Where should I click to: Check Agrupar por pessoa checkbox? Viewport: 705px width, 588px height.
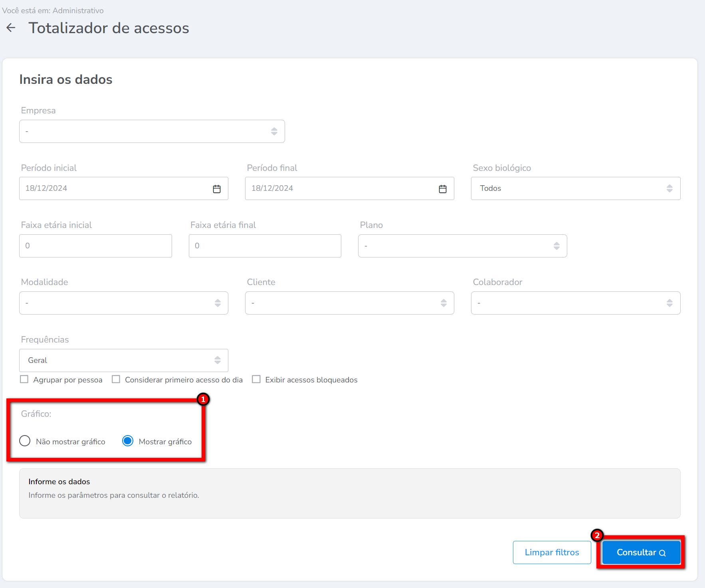(24, 379)
